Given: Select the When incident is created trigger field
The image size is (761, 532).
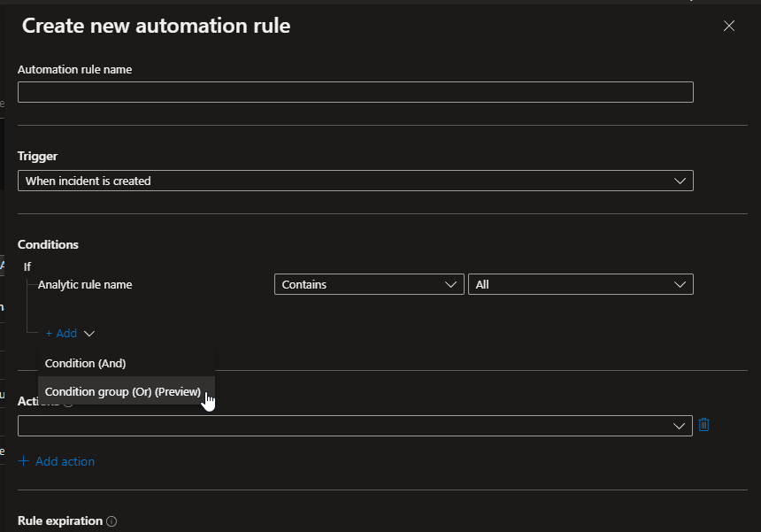Looking at the screenshot, I should [354, 181].
